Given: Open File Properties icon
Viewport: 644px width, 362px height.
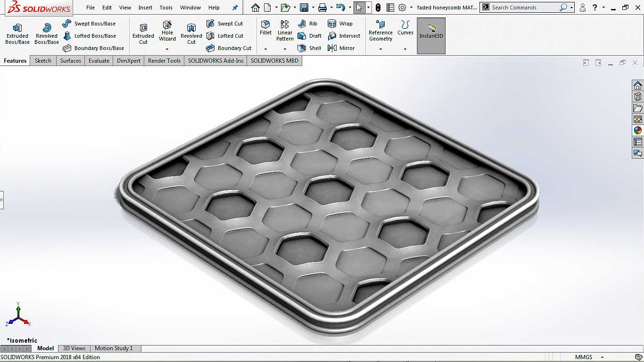Looking at the screenshot, I should (390, 8).
